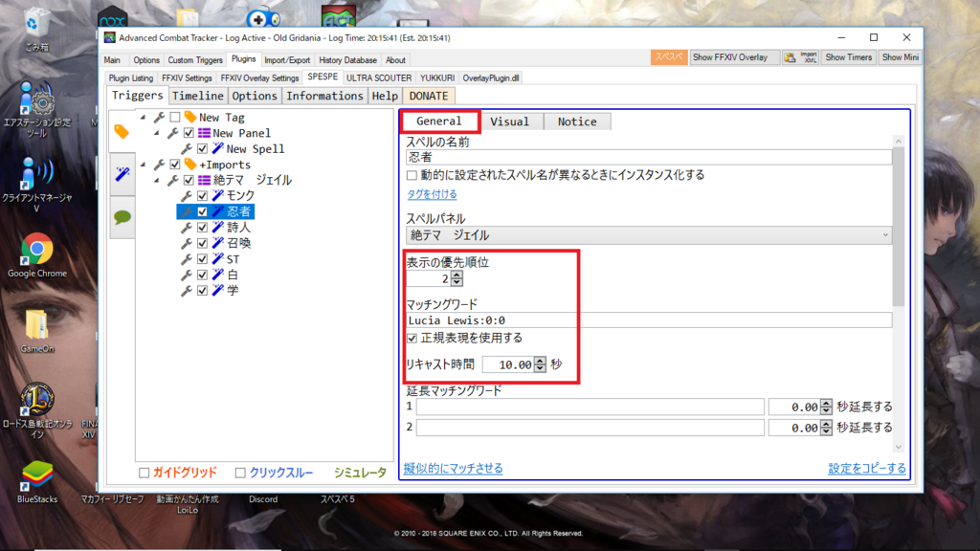The height and width of the screenshot is (551, 980).
Task: Click the スペルの名前 text field
Action: coord(649,158)
